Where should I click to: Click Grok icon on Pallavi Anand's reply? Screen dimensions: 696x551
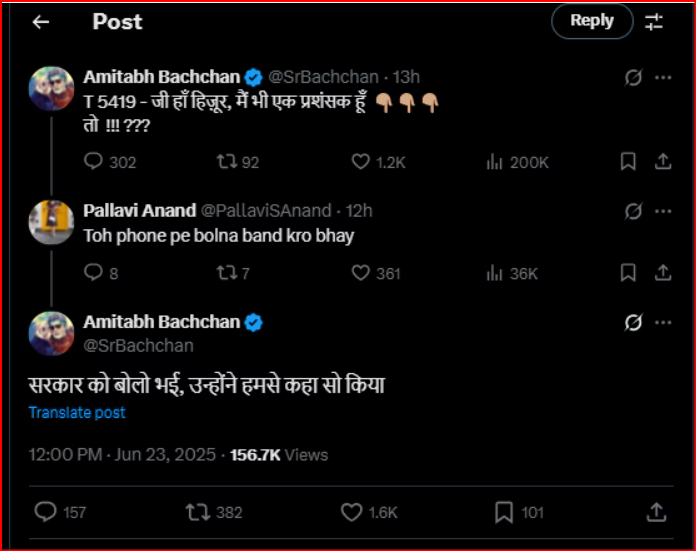632,211
